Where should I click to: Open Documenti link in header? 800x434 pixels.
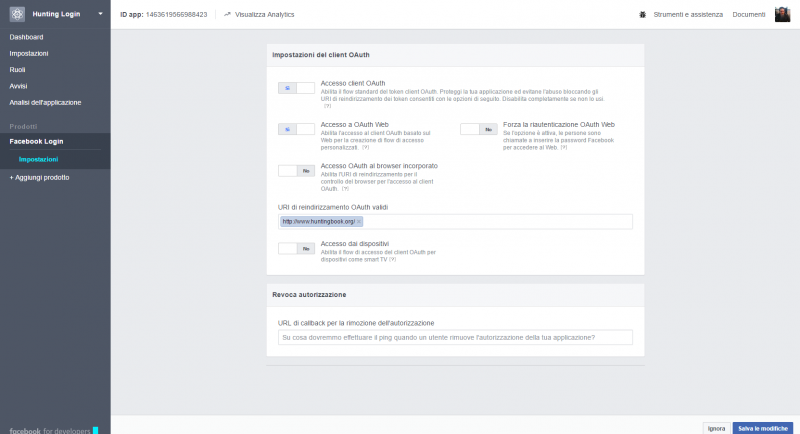coord(748,15)
